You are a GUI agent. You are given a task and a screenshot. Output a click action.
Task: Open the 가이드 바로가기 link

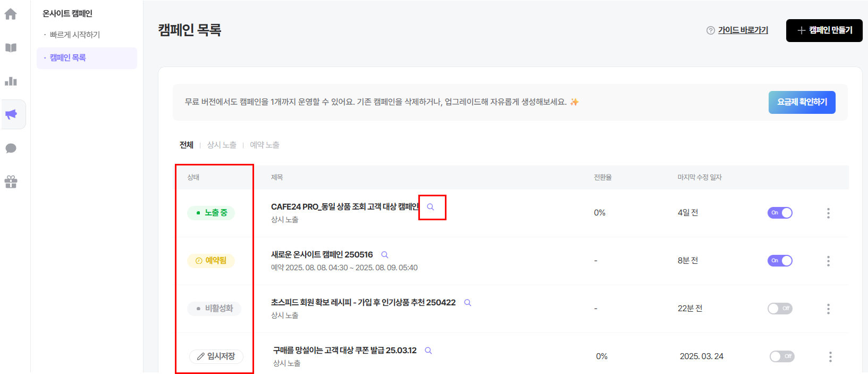743,30
